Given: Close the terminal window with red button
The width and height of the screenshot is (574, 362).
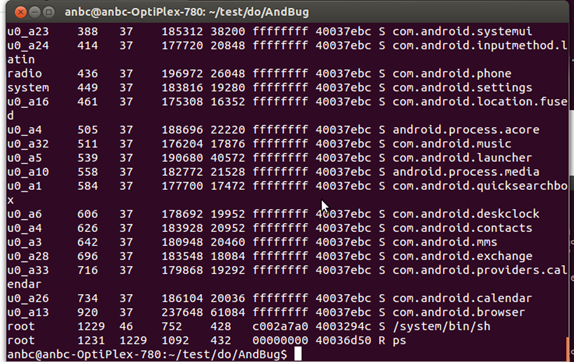Looking at the screenshot, I should 21,12.
